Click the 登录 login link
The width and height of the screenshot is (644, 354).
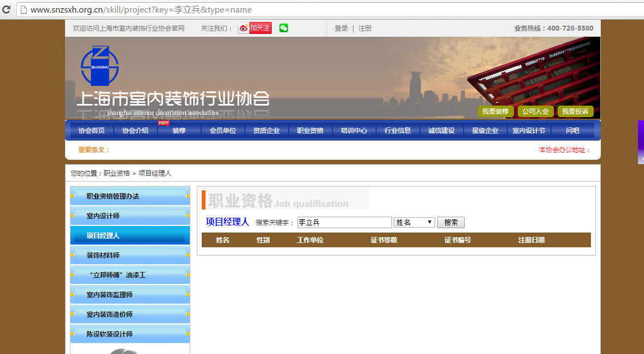coord(341,28)
